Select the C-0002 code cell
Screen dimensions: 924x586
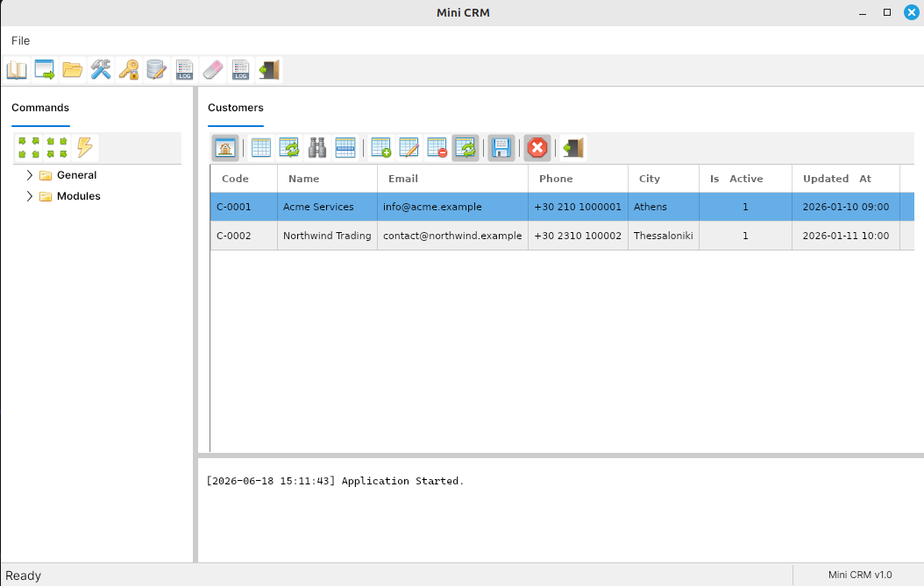tap(244, 236)
